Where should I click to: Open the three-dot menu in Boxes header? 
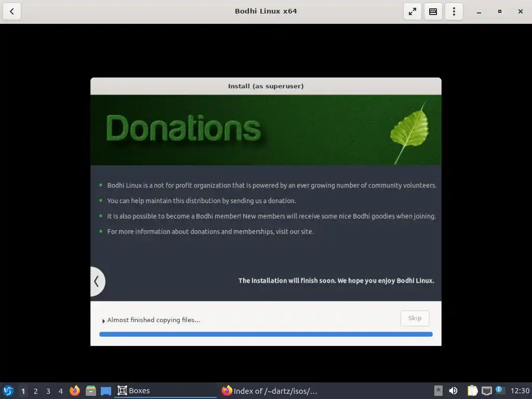(x=454, y=11)
